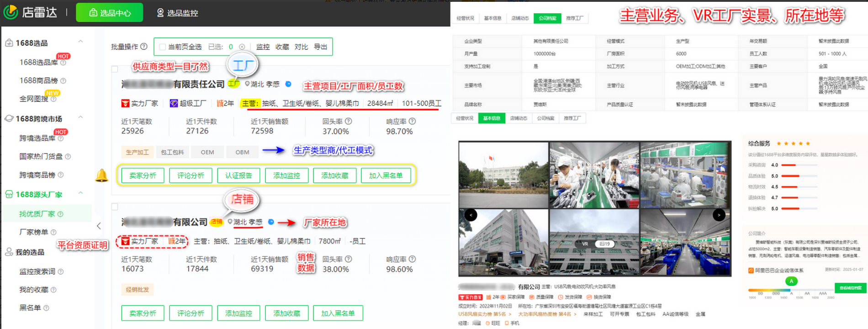Collapse the 1688选品 sidebar section
The width and height of the screenshot is (868, 329).
tap(80, 42)
